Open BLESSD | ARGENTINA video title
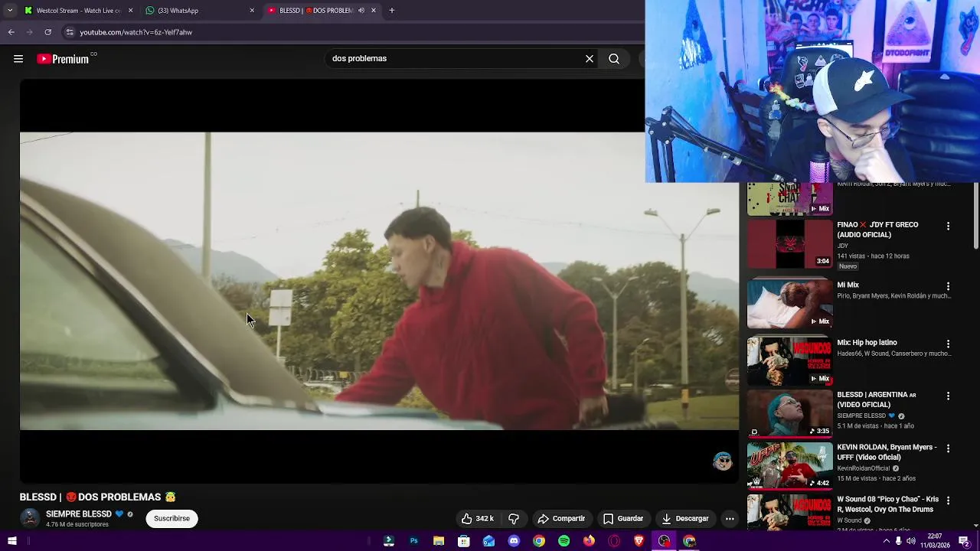The image size is (980, 551). (877, 399)
